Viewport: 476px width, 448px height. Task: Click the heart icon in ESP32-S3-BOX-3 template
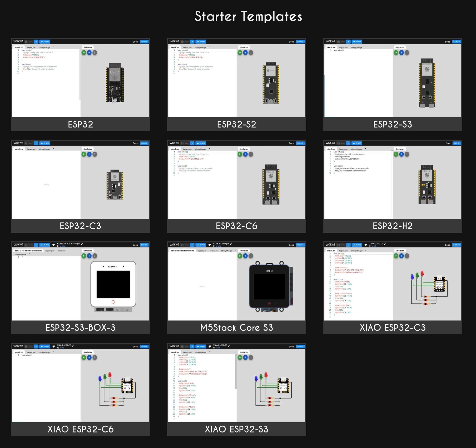pos(54,245)
